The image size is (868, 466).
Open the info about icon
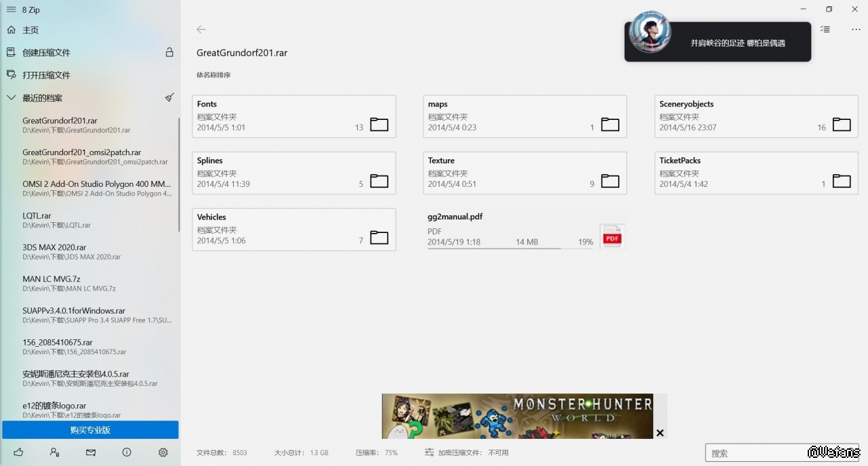pyautogui.click(x=127, y=452)
